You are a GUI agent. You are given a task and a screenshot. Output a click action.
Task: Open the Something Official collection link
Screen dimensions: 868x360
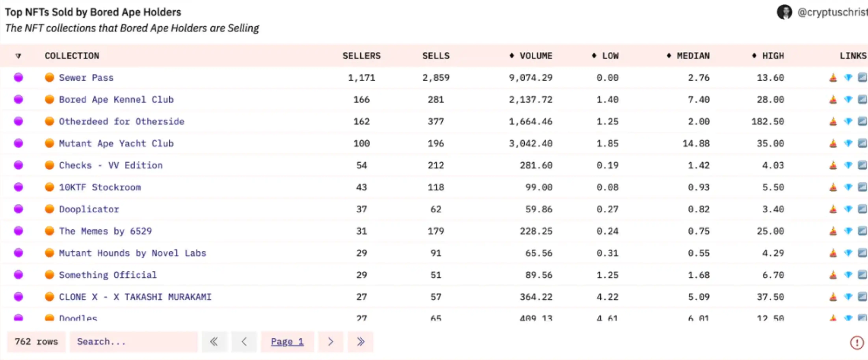click(x=108, y=275)
